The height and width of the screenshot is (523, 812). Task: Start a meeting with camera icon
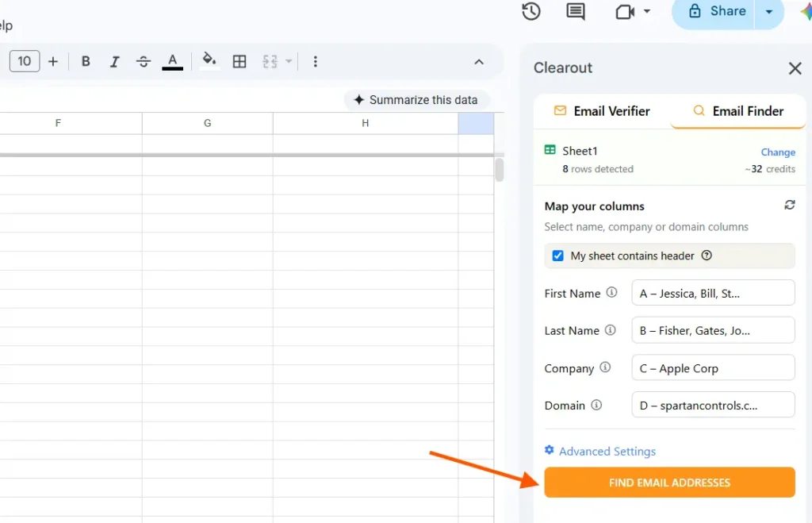[625, 11]
